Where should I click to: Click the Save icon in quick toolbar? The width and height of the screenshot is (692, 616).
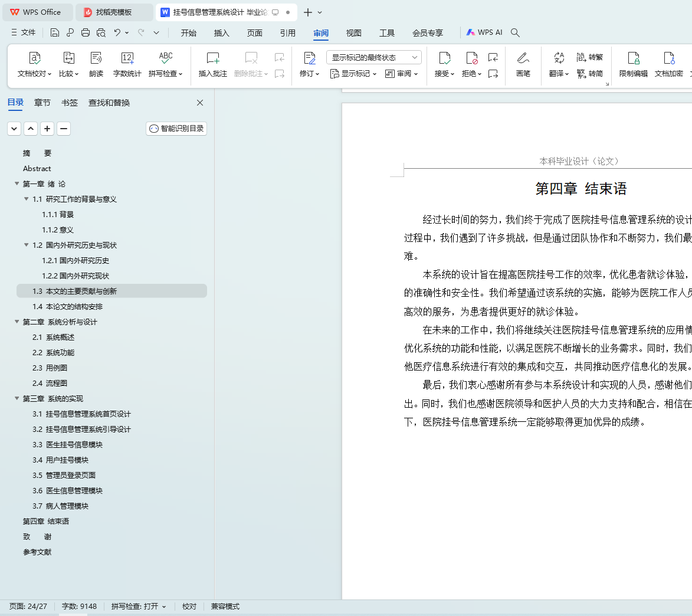tap(55, 32)
